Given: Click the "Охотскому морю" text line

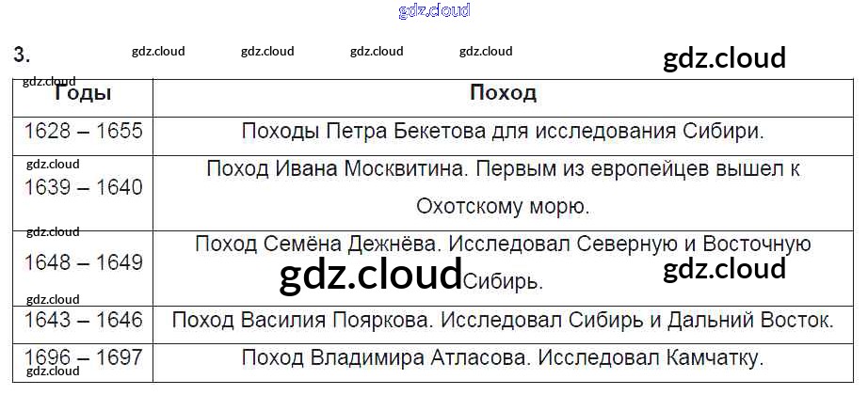Looking at the screenshot, I should tap(503, 206).
